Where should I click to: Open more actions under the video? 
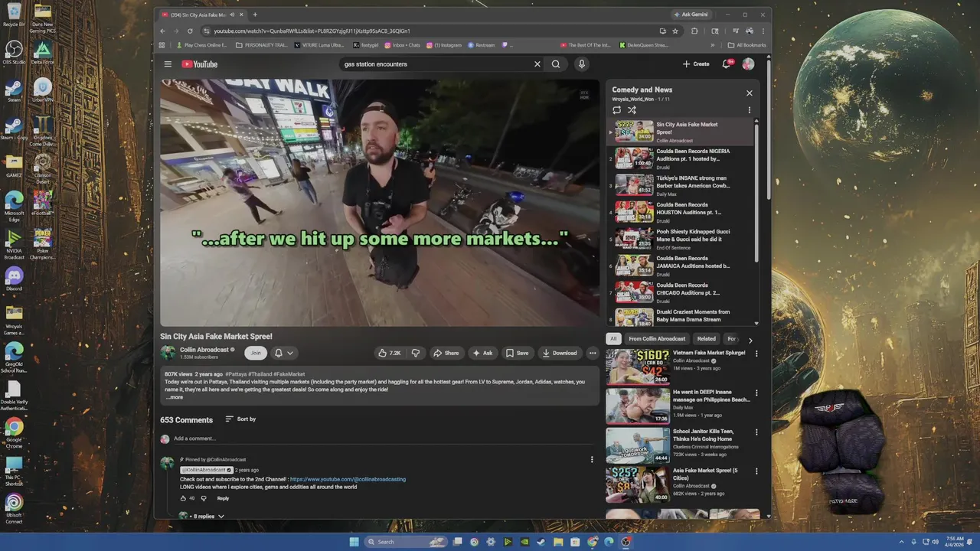tap(593, 353)
